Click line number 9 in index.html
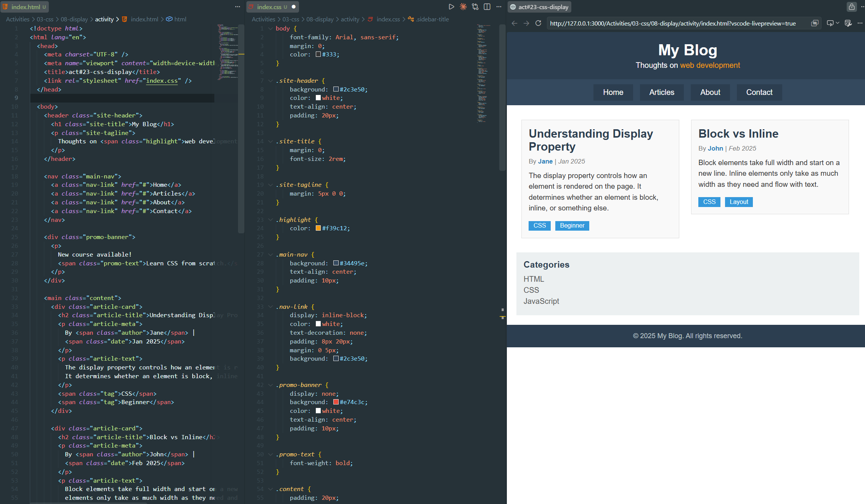The height and width of the screenshot is (504, 865). click(16, 98)
